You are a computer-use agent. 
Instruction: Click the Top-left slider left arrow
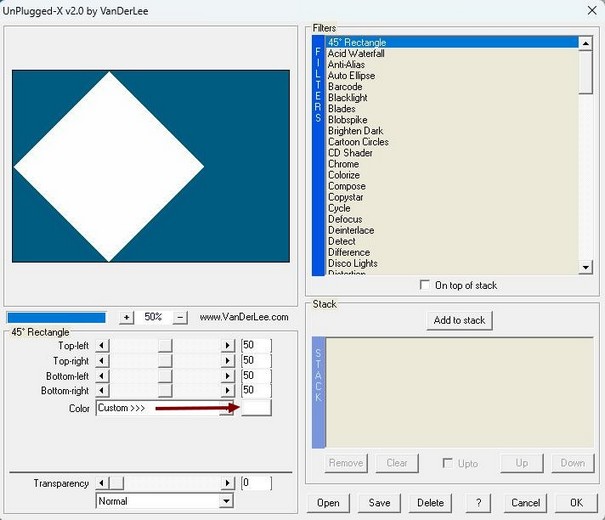[102, 345]
